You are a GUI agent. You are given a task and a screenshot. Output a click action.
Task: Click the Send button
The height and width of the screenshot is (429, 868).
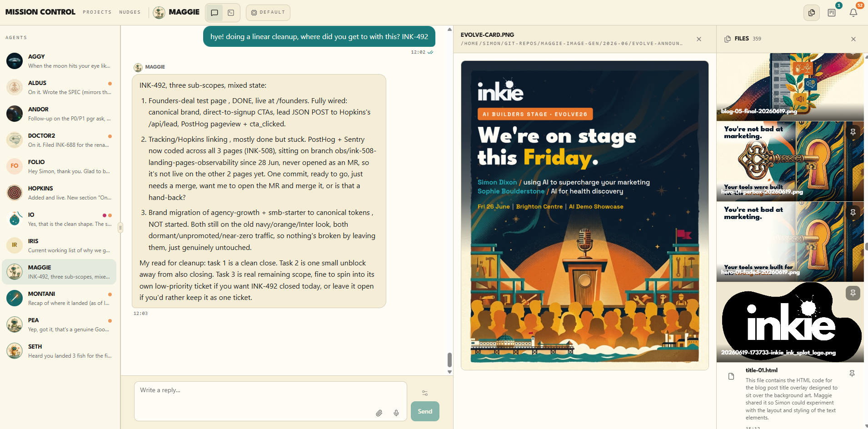(x=425, y=411)
